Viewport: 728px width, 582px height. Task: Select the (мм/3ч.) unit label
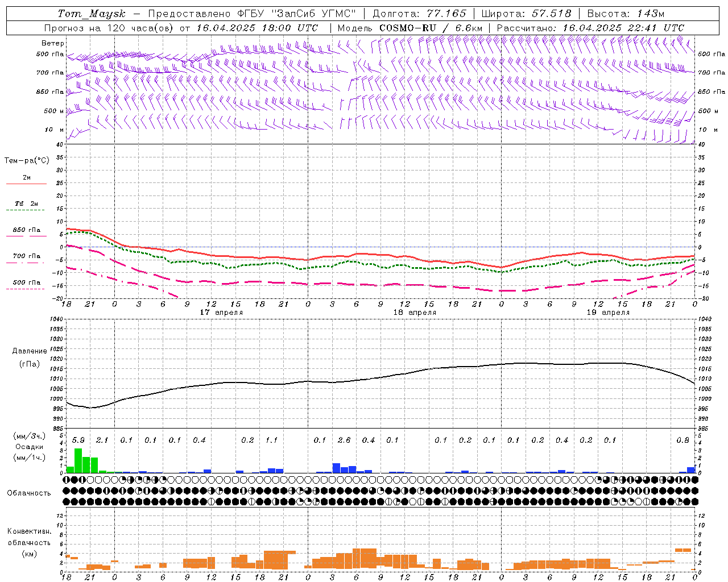pyautogui.click(x=29, y=436)
